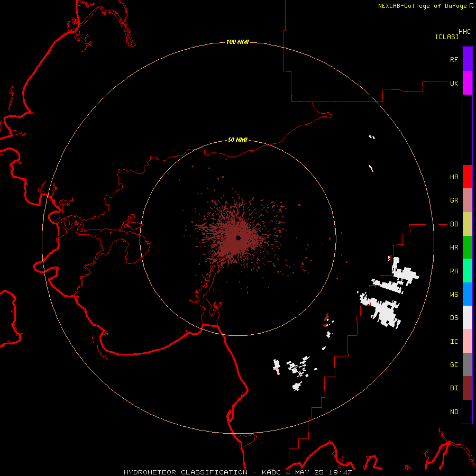Click the radar site center dot
Screen dimensions: 476x476
(239, 238)
